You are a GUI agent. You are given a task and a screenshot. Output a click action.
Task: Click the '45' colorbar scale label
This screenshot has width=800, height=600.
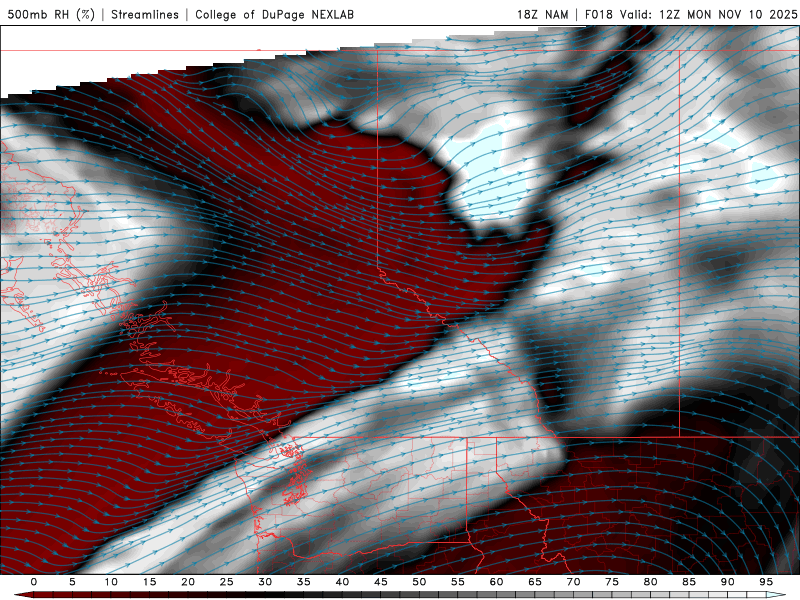point(381,582)
